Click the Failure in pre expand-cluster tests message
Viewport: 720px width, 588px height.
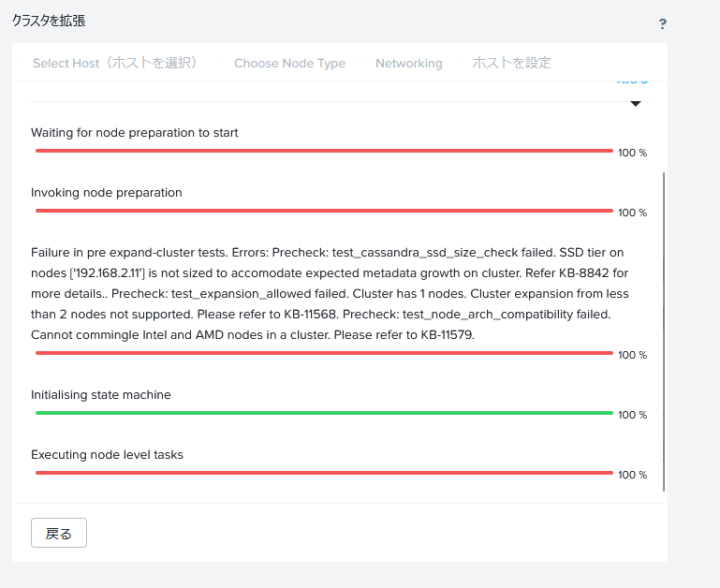(x=330, y=294)
